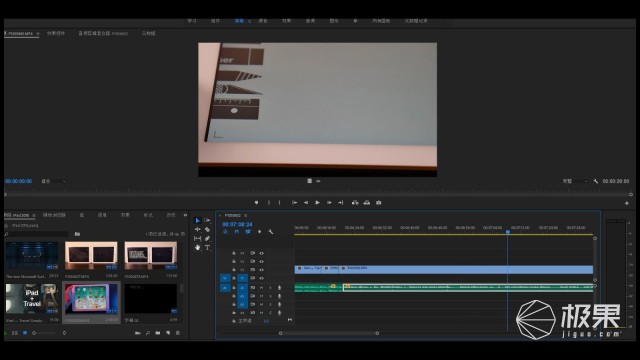Toggle the lock on the V1 track
Viewport: 640px width, 360px height.
234,278
